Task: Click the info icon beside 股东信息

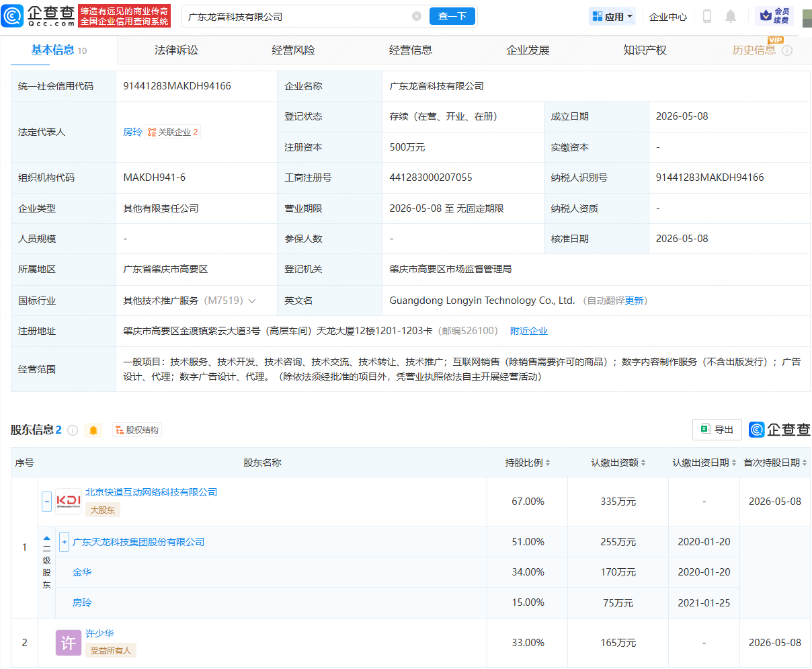Action: (73, 430)
